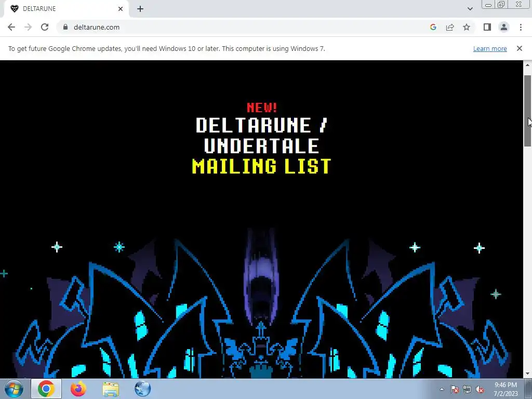532x399 pixels.
Task: Click the globe icon in taskbar
Action: [x=143, y=389]
